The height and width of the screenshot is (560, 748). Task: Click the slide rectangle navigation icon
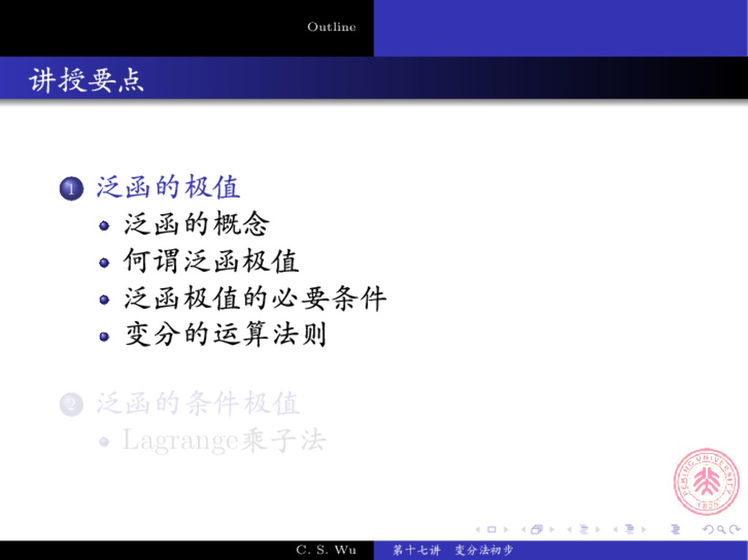(x=492, y=529)
